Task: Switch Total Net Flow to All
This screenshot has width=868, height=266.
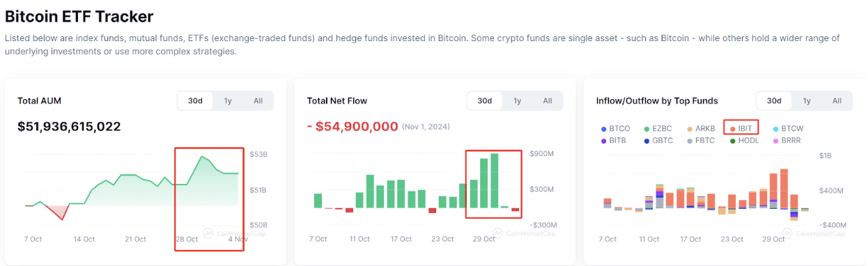Action: (548, 101)
